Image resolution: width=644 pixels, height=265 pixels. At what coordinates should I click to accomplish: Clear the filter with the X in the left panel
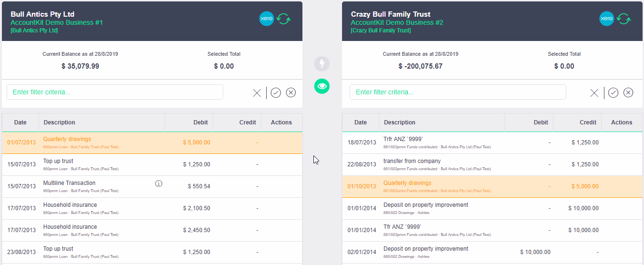257,93
